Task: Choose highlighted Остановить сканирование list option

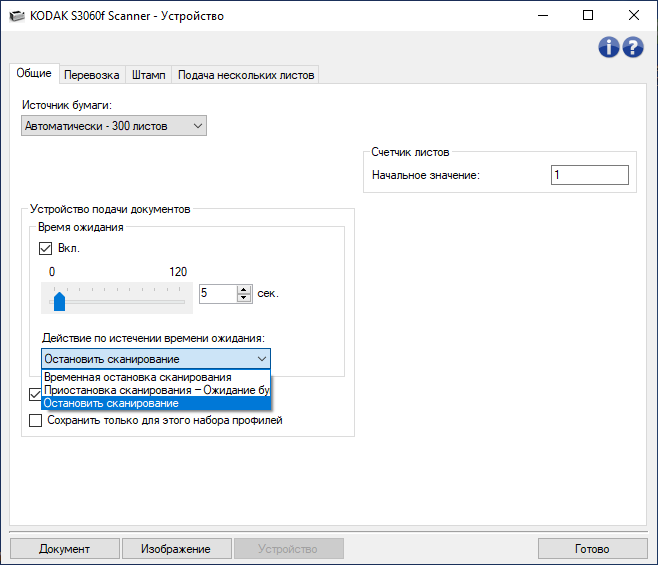Action: click(x=156, y=403)
